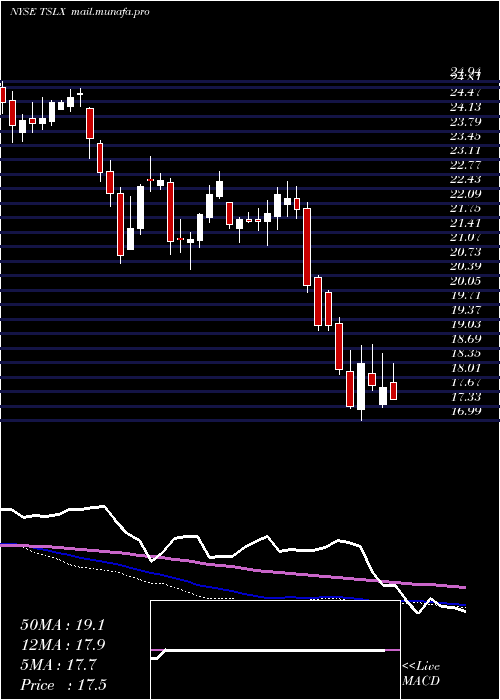Image resolution: width=500 pixels, height=700 pixels.
Task: Click the '50MA : 19.1' readout
Action: tap(62, 625)
